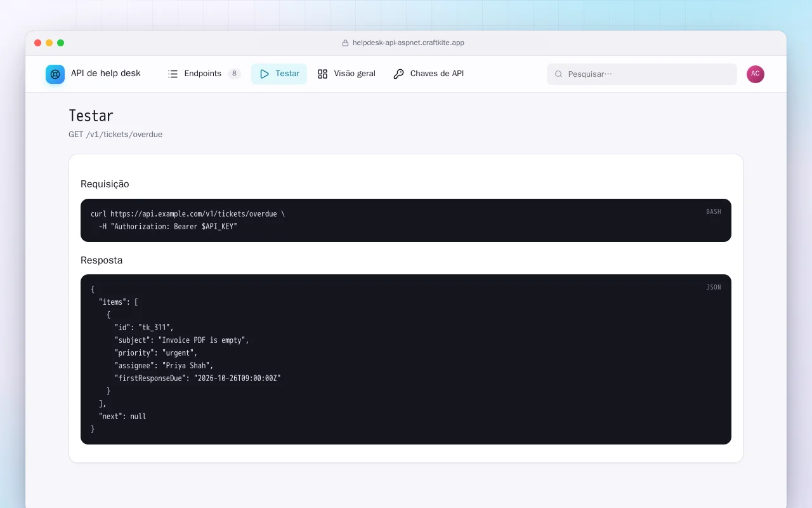
Task: Focus the Pesquisar search field
Action: [642, 74]
